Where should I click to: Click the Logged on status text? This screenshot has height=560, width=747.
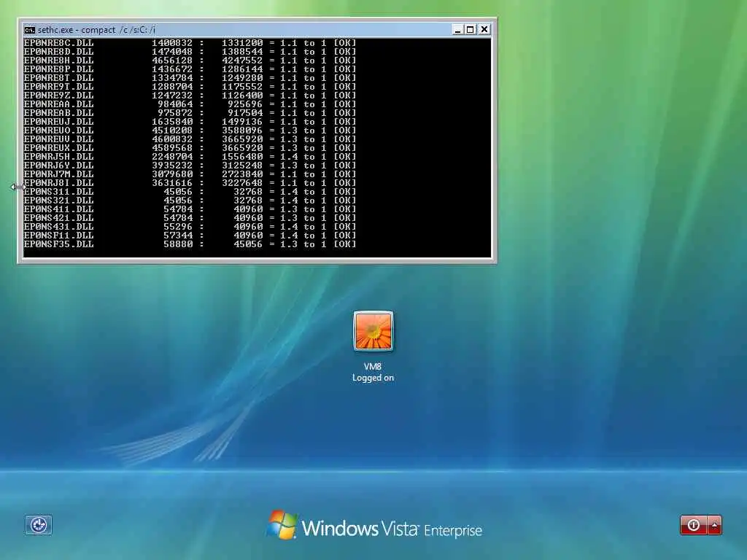click(373, 378)
